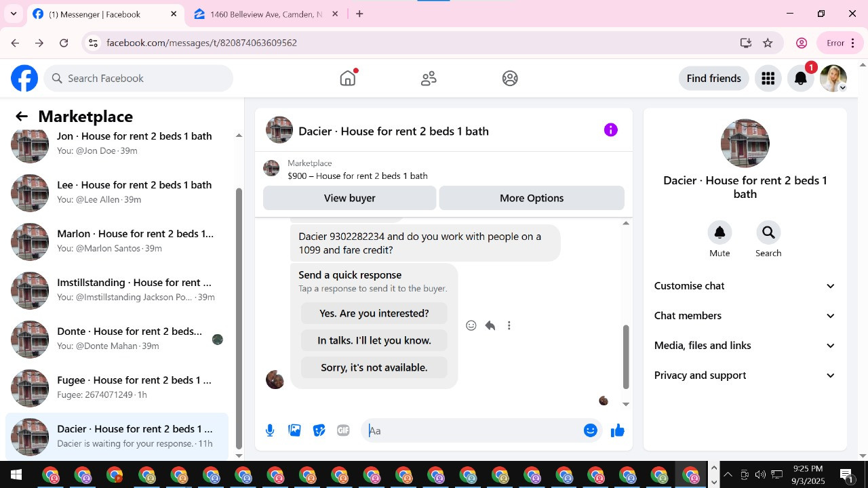Open the Groups icon in top navigation
The image size is (868, 488).
click(510, 79)
